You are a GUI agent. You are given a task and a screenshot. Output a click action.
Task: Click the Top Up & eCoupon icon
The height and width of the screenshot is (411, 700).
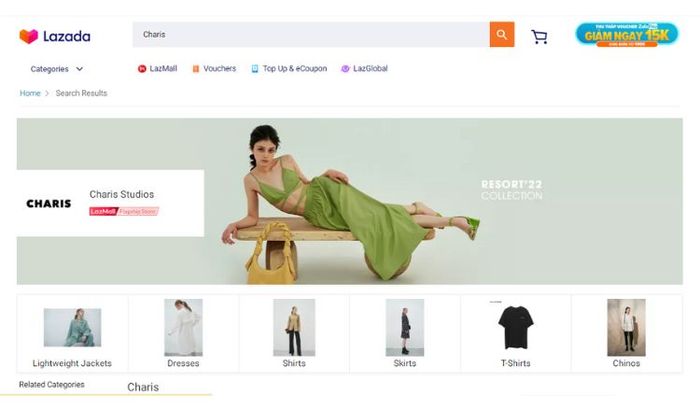click(254, 69)
